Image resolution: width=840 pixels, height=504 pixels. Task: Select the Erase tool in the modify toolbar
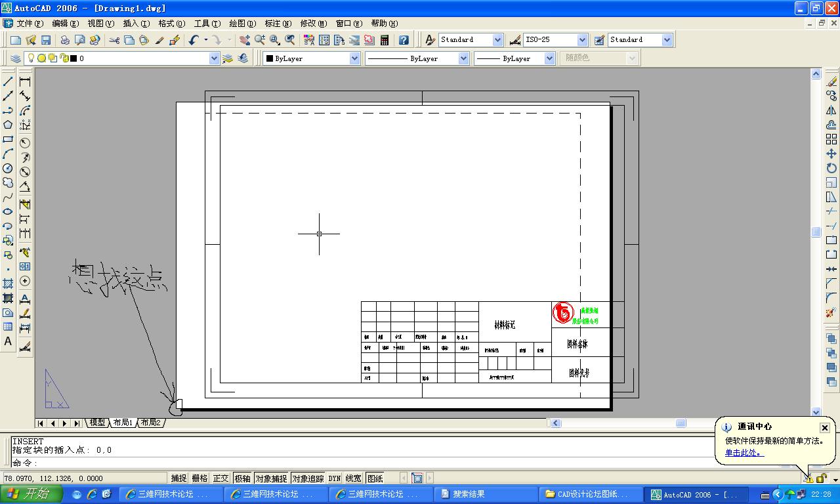click(831, 81)
